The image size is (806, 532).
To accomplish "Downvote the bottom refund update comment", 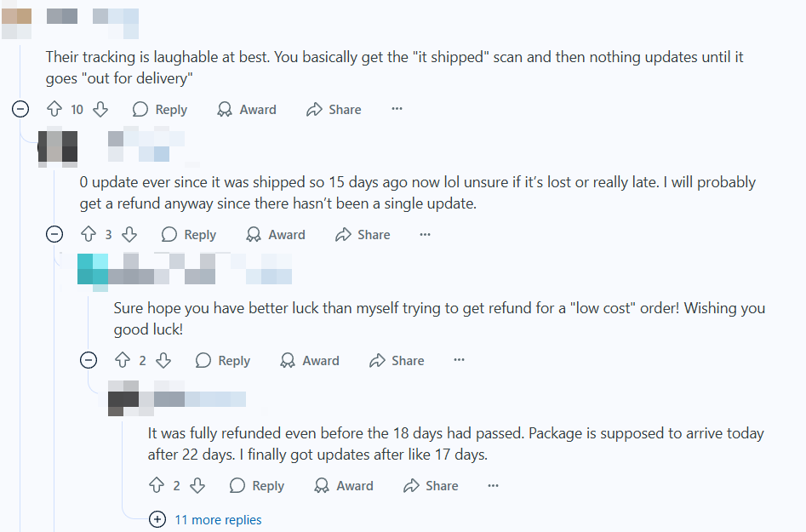I will point(197,485).
